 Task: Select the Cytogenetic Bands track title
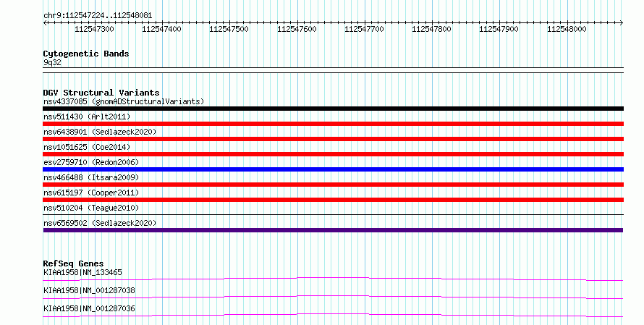click(x=86, y=54)
